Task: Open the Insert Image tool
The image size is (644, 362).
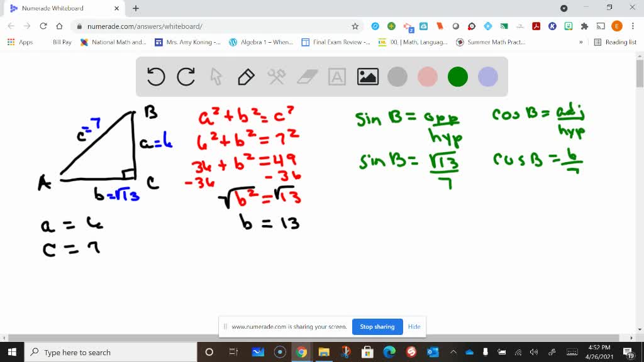Action: click(x=368, y=77)
